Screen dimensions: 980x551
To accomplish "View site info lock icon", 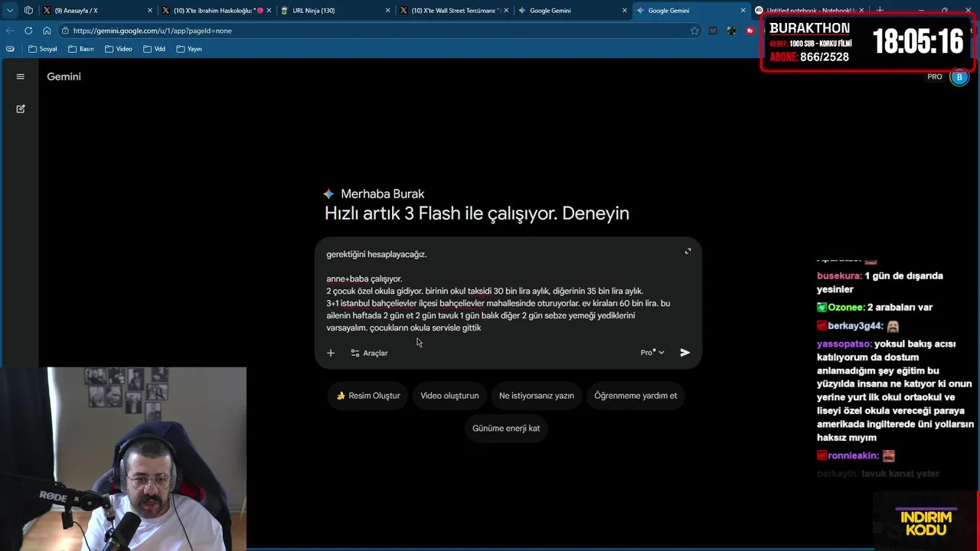I will tap(66, 31).
